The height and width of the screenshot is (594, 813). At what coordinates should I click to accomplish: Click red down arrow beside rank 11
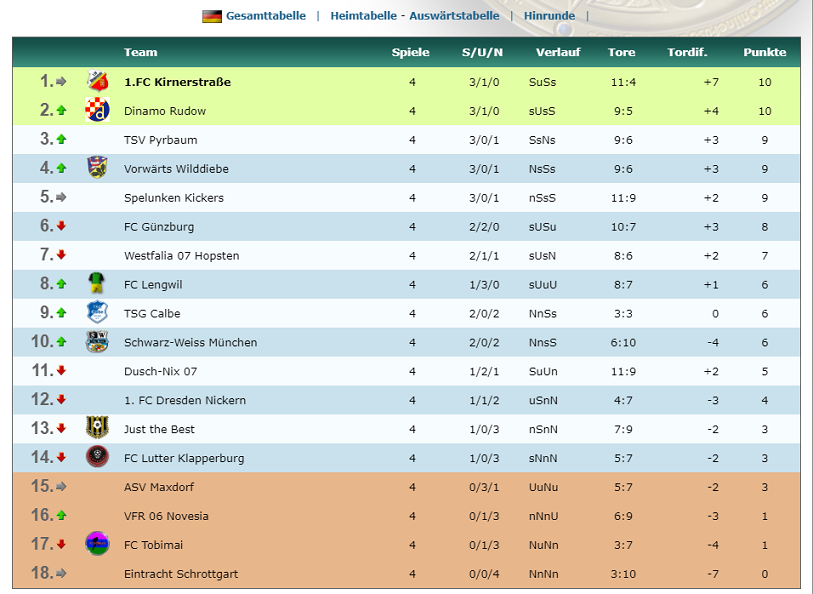pyautogui.click(x=61, y=371)
